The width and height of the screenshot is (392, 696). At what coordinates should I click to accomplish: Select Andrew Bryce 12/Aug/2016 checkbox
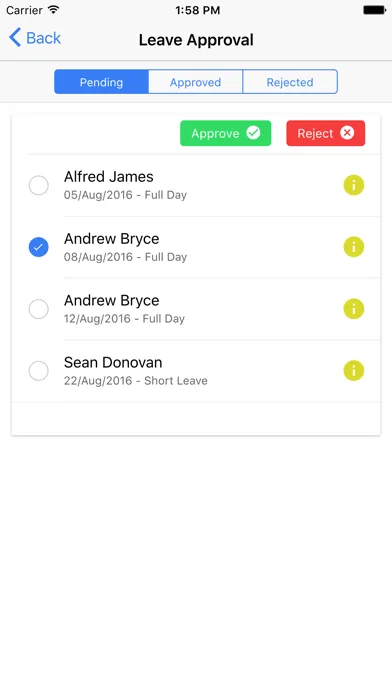coord(39,309)
